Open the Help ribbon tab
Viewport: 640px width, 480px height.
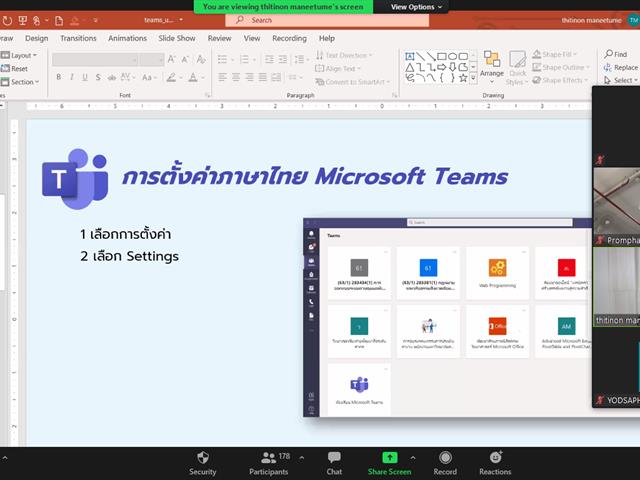(x=327, y=38)
